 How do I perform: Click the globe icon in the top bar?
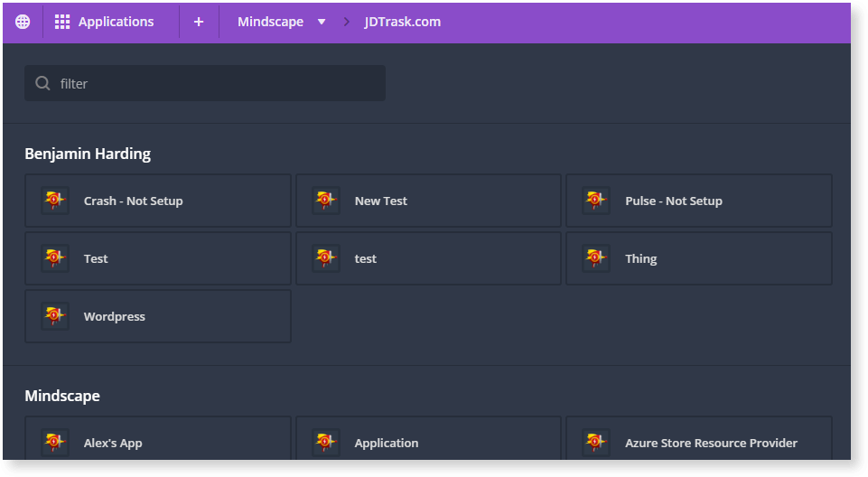23,22
